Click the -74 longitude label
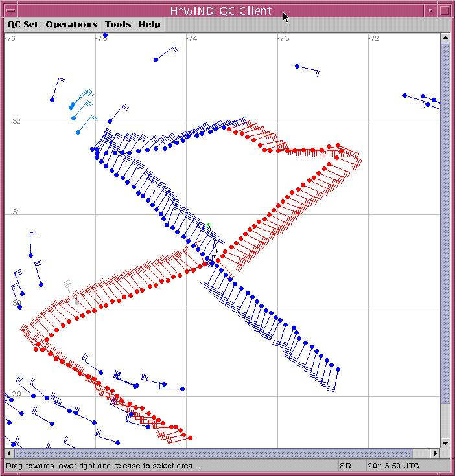The height and width of the screenshot is (476, 455). [192, 39]
